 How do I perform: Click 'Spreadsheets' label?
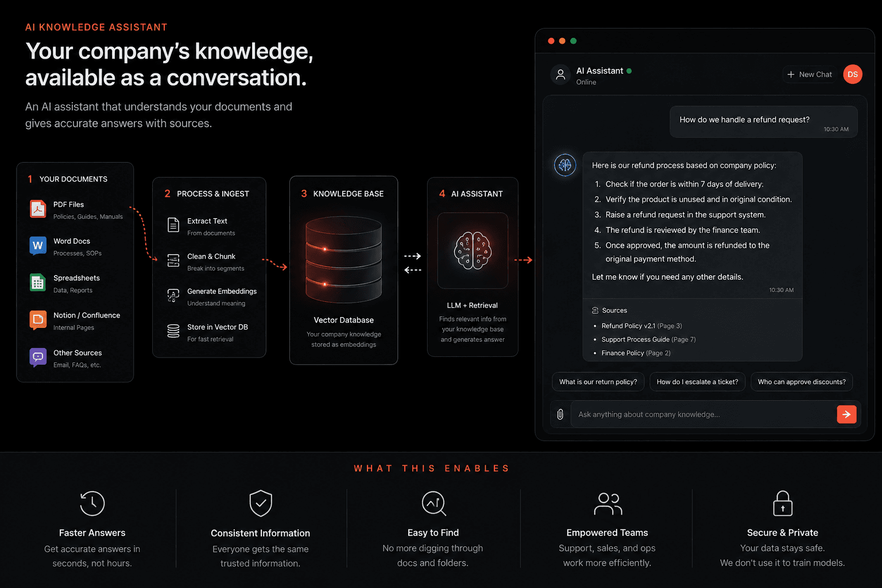click(76, 278)
